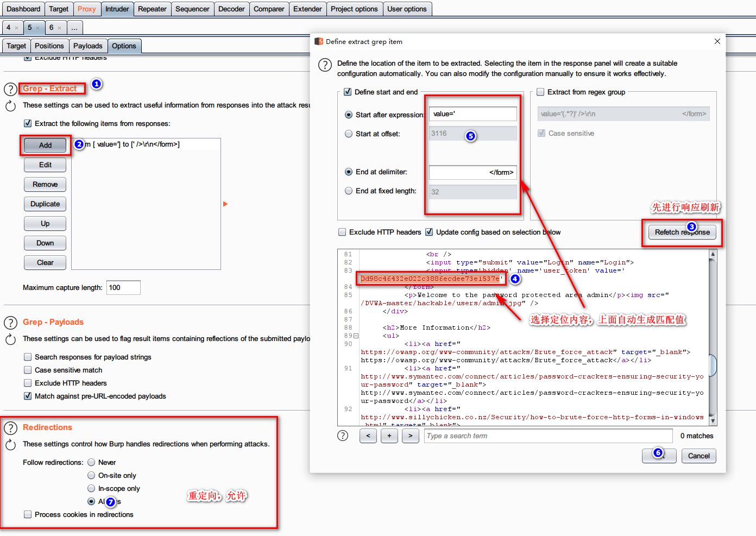Close tab 6 with its x icon
This screenshot has width=756, height=536.
[x=59, y=28]
